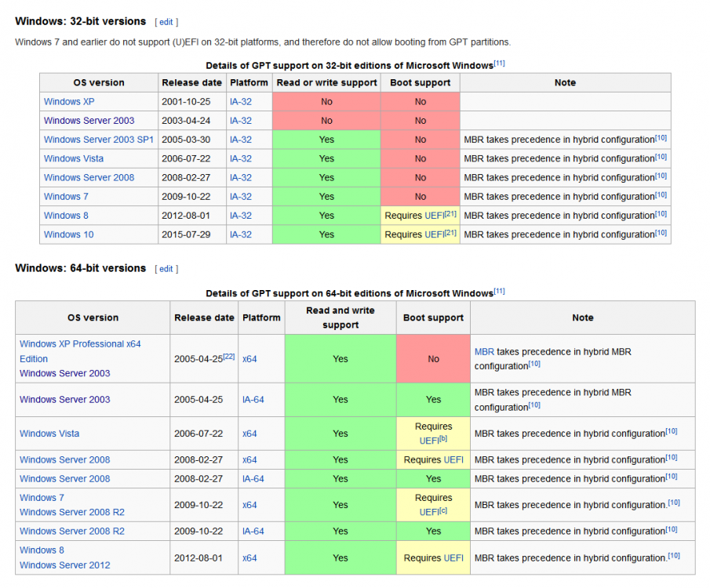
Task: Click UEFI link in Windows Server 2012 row
Action: coord(453,558)
